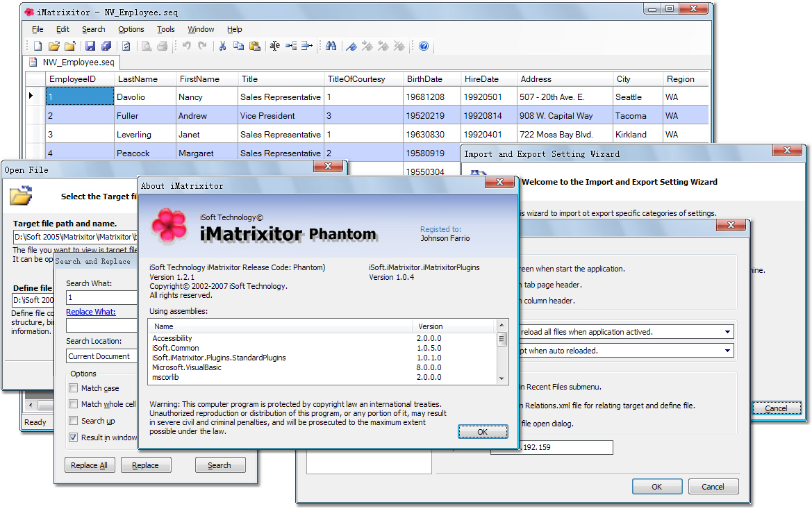Screen dimensions: 812x509
Task: Enable the Match case checkbox
Action: [x=74, y=388]
